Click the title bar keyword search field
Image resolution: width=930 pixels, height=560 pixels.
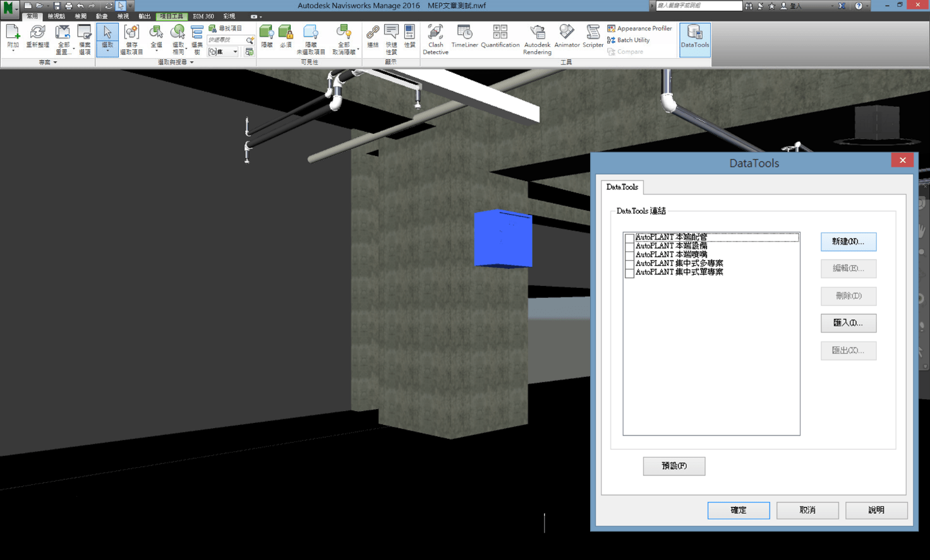[699, 6]
